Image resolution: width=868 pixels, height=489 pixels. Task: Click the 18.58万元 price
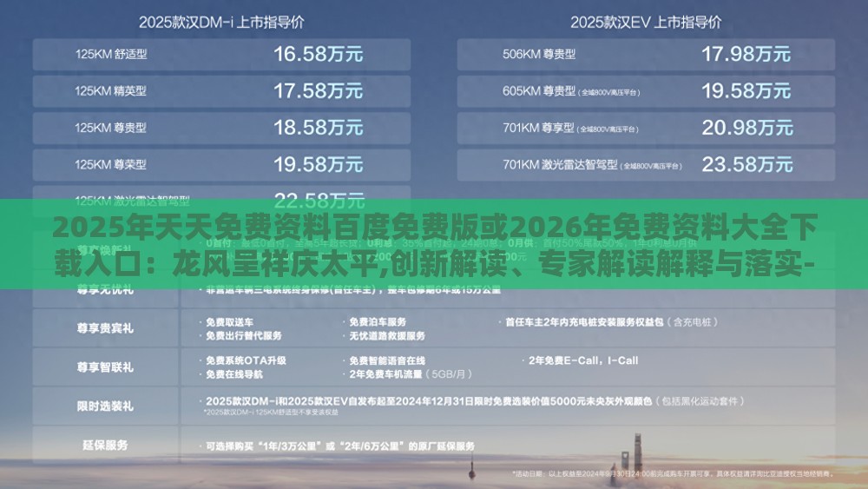click(x=319, y=128)
